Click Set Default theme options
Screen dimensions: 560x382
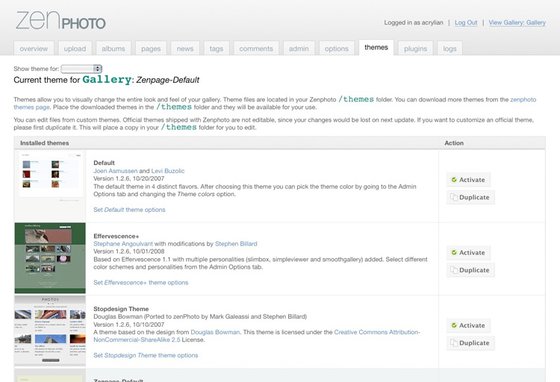129,210
